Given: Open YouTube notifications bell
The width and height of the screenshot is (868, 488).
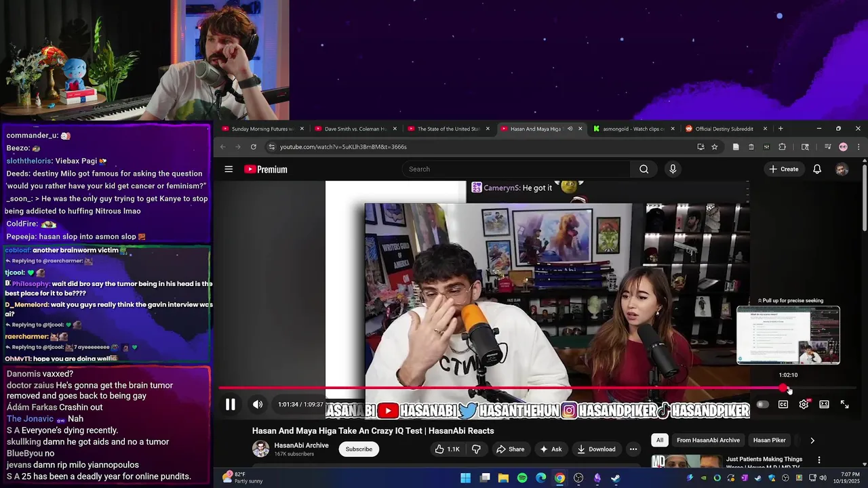Looking at the screenshot, I should pyautogui.click(x=817, y=169).
